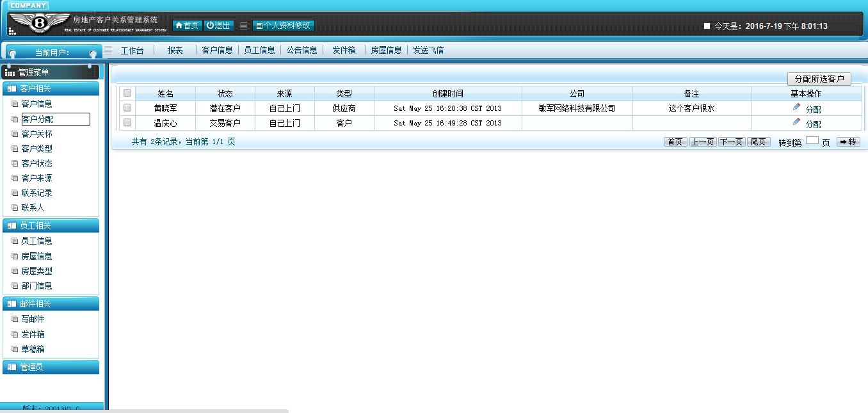Open the 报表 menu in top navigation
The width and height of the screenshot is (868, 413).
pos(175,50)
